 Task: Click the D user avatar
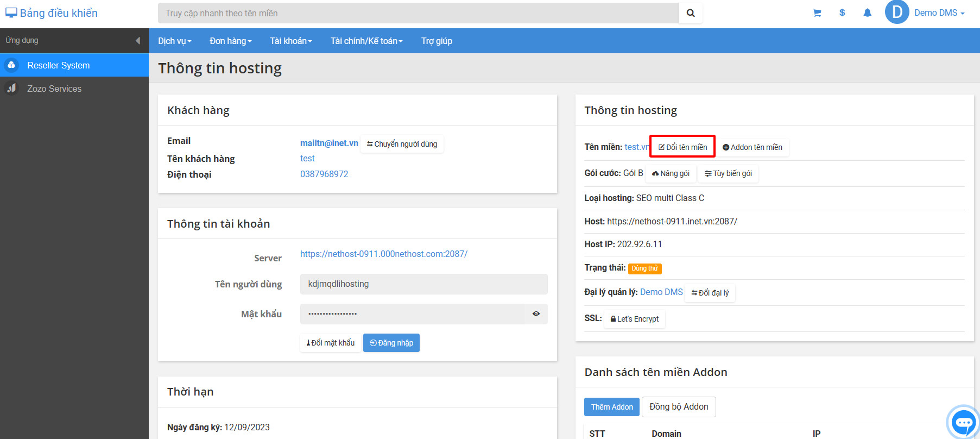click(x=897, y=12)
